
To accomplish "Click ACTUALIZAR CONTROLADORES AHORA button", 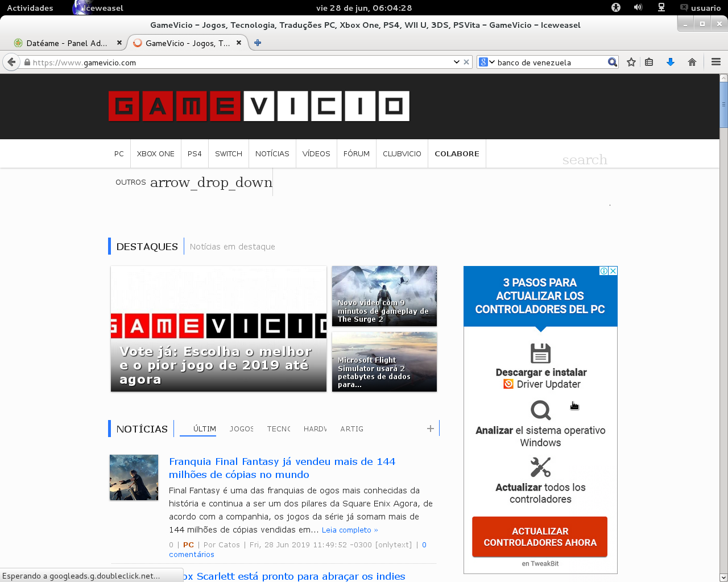I will pos(540,537).
